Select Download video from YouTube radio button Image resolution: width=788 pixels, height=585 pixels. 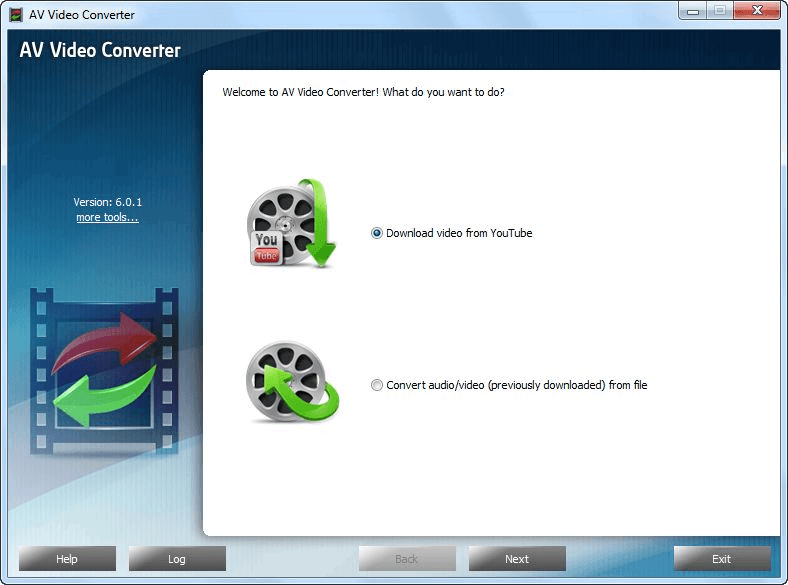coord(376,233)
